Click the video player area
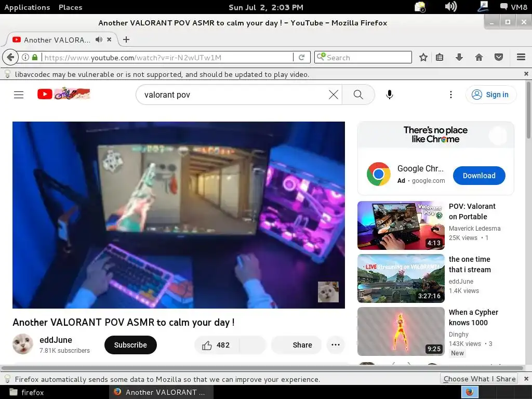The image size is (532, 399). [x=179, y=215]
